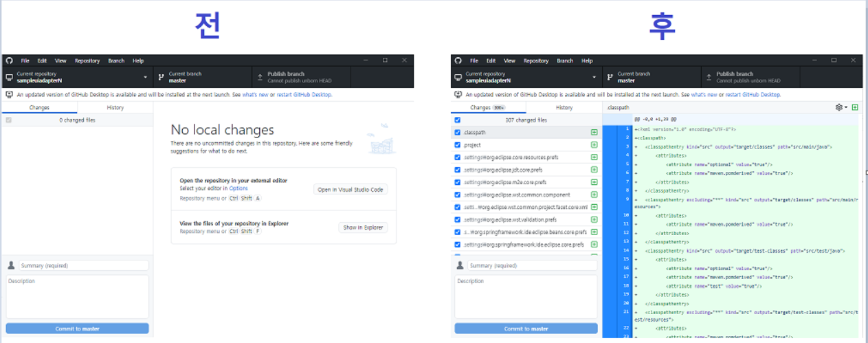
Task: Click the Publish branch button in the 후 window
Action: click(750, 77)
